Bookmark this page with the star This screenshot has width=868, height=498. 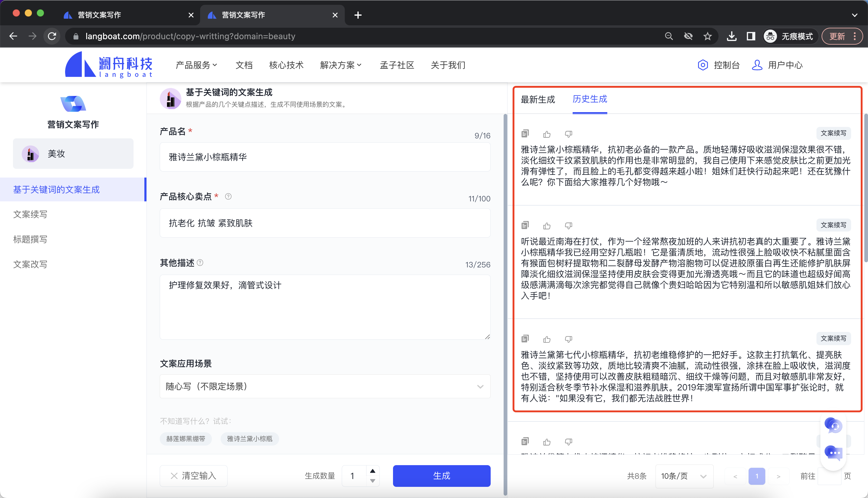(x=707, y=36)
